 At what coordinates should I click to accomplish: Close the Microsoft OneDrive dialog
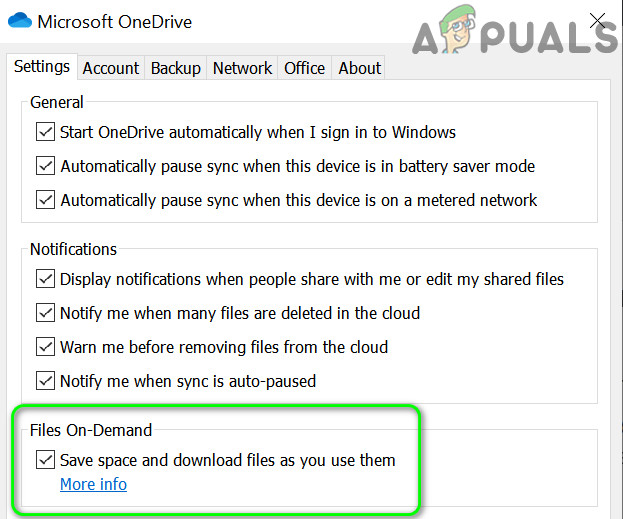pyautogui.click(x=598, y=20)
